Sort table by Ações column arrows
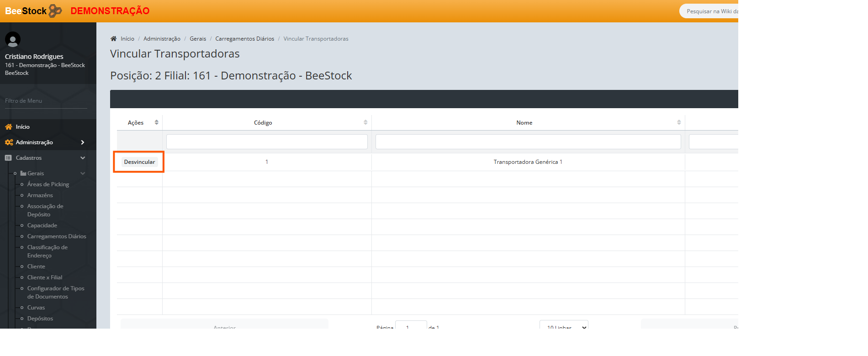The height and width of the screenshot is (356, 868). click(156, 122)
